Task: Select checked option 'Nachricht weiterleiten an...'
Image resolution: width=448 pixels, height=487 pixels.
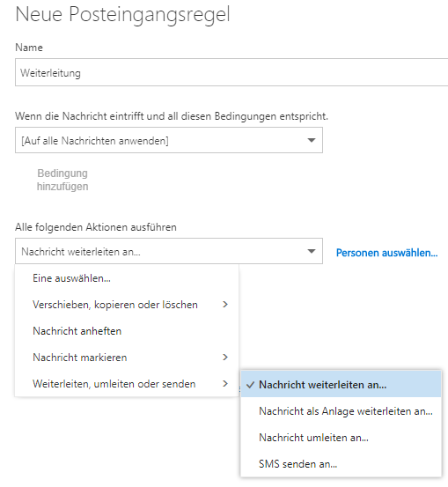Action: [x=341, y=385]
